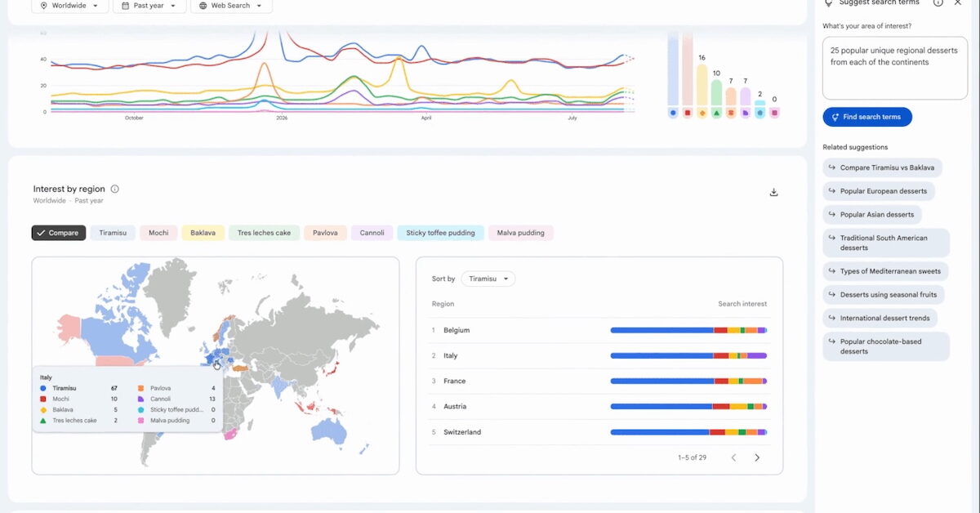980x513 pixels.
Task: Select the Baklava term chip
Action: 203,233
